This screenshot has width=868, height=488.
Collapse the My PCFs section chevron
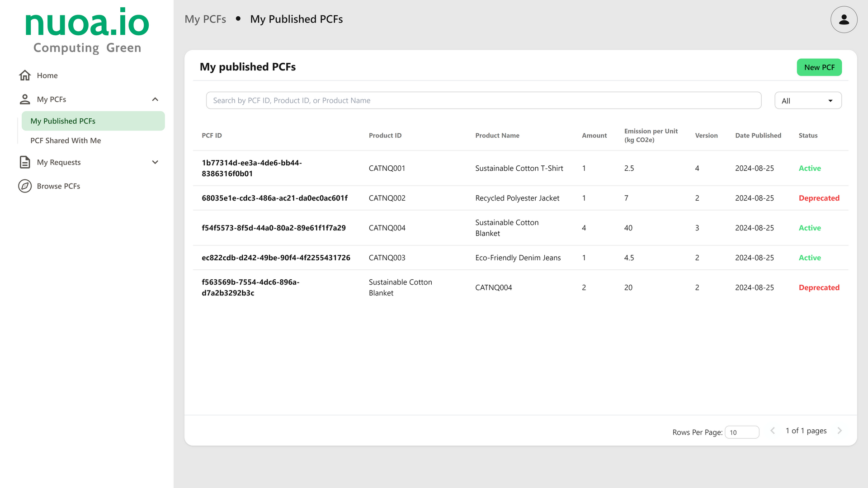155,99
